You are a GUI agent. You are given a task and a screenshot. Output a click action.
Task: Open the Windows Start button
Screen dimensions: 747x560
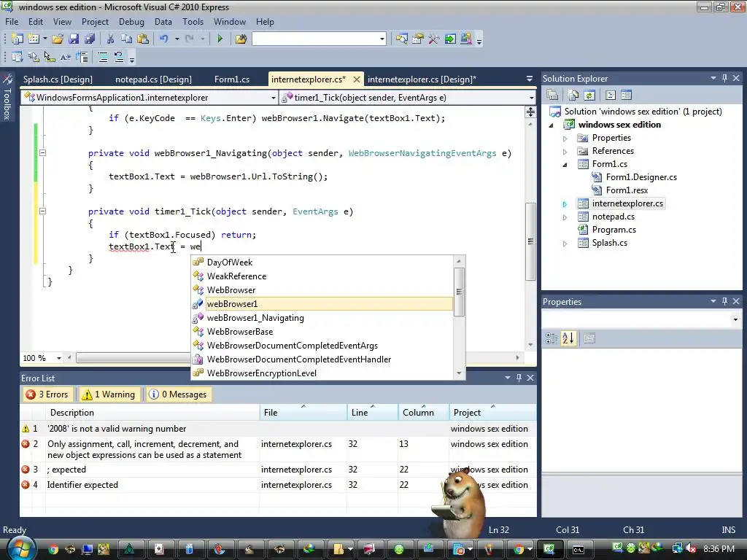[x=20, y=548]
